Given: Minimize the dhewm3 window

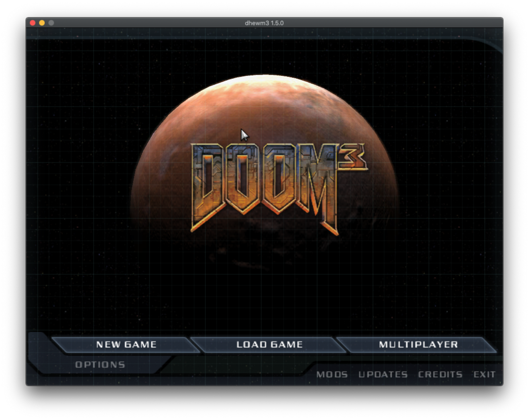Looking at the screenshot, I should pyautogui.click(x=42, y=23).
